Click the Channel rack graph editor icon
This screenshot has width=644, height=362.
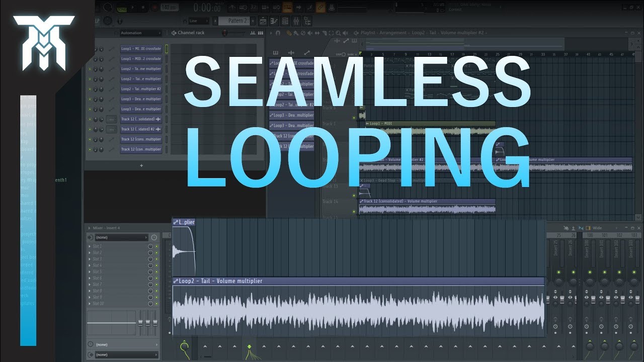coord(254,33)
